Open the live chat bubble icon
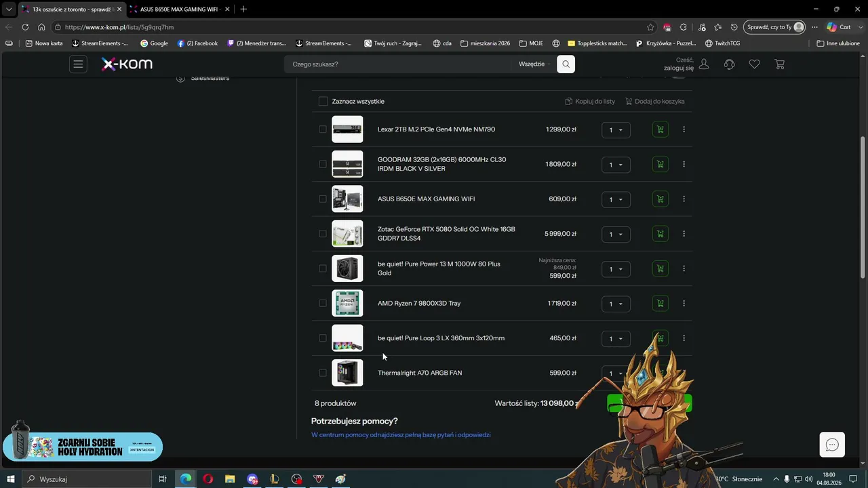Screen dimensions: 868x488 (832, 445)
